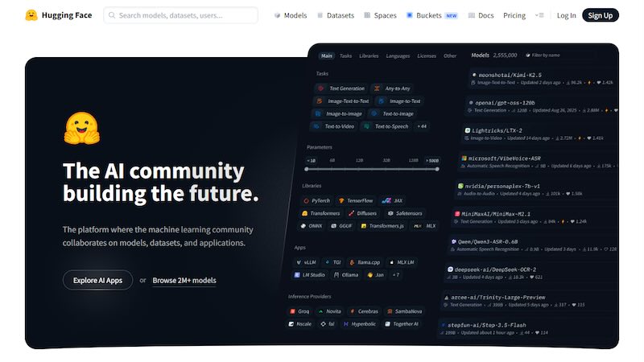Click the MLX library icon
The image size is (644, 362).
417,226
